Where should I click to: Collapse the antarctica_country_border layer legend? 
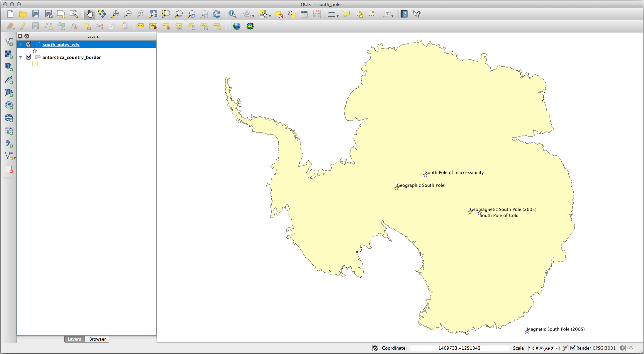pyautogui.click(x=21, y=57)
